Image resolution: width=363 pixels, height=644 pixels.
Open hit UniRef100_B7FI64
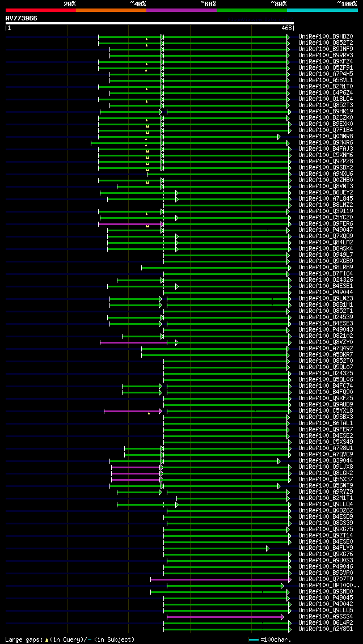click(326, 274)
